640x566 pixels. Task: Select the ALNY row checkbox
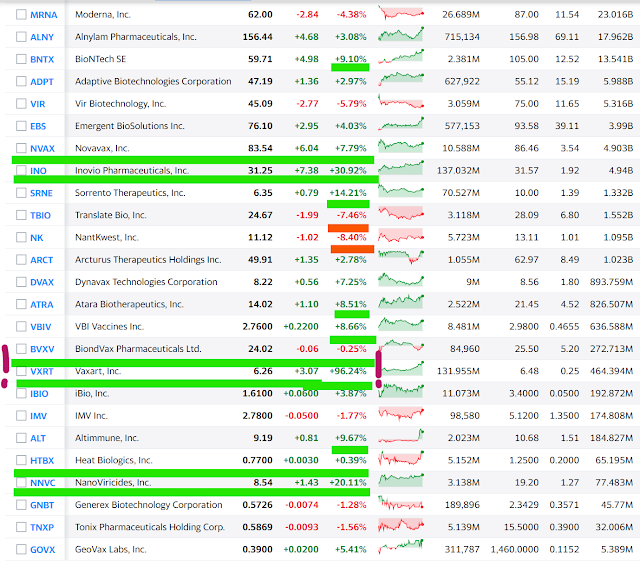pos(21,37)
